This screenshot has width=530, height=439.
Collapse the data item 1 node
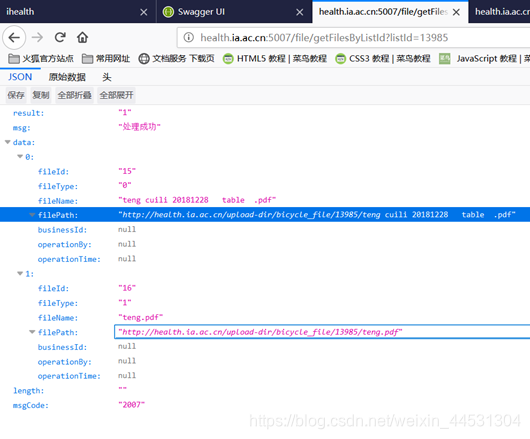tap(20, 273)
